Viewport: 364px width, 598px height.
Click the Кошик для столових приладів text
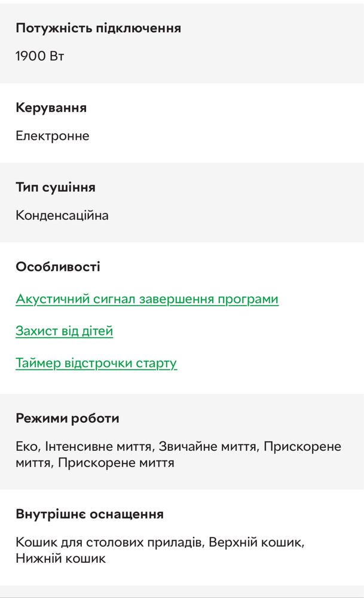coord(108,542)
